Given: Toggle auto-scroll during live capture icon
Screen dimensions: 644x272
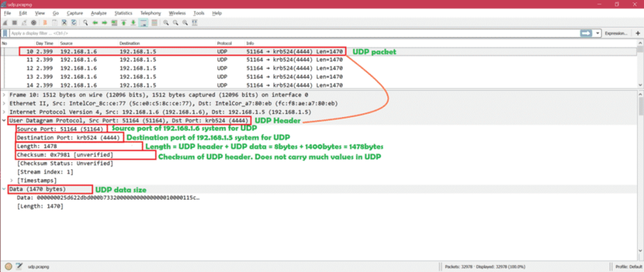Looking at the screenshot, I should 144,22.
